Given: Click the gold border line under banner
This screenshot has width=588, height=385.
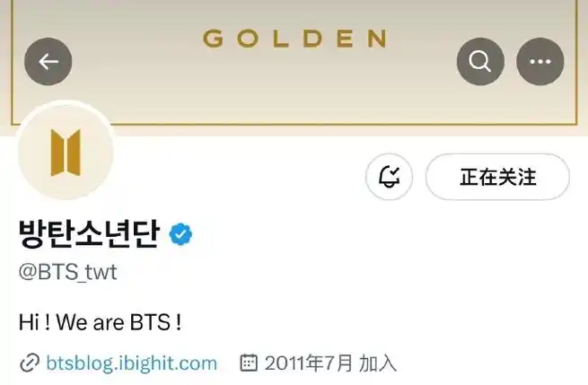Looking at the screenshot, I should 294,123.
